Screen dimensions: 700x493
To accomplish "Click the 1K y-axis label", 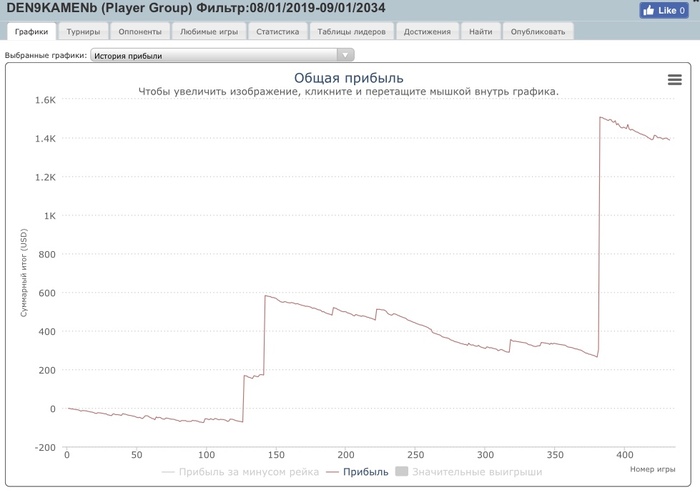I will point(50,216).
